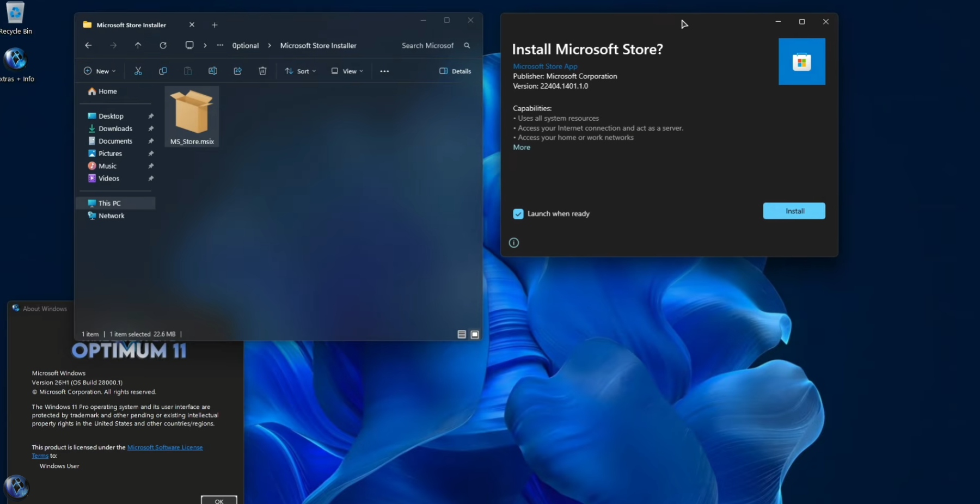Open the View dropdown menu

coord(347,71)
